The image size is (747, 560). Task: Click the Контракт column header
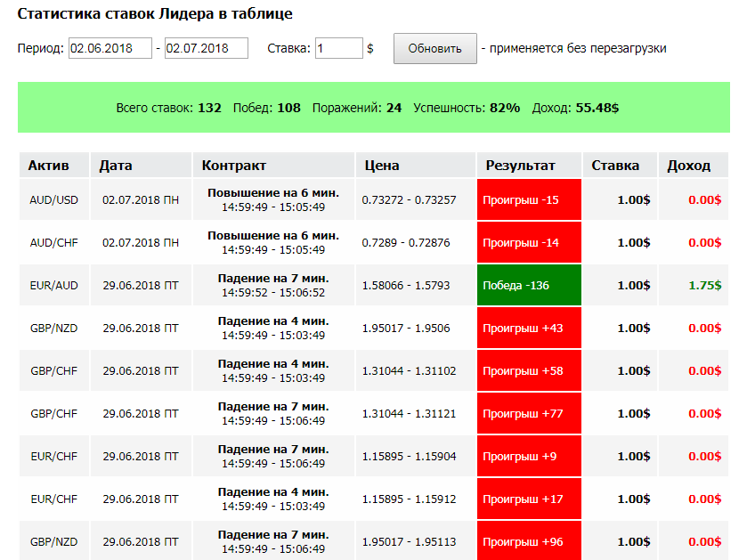click(x=273, y=166)
